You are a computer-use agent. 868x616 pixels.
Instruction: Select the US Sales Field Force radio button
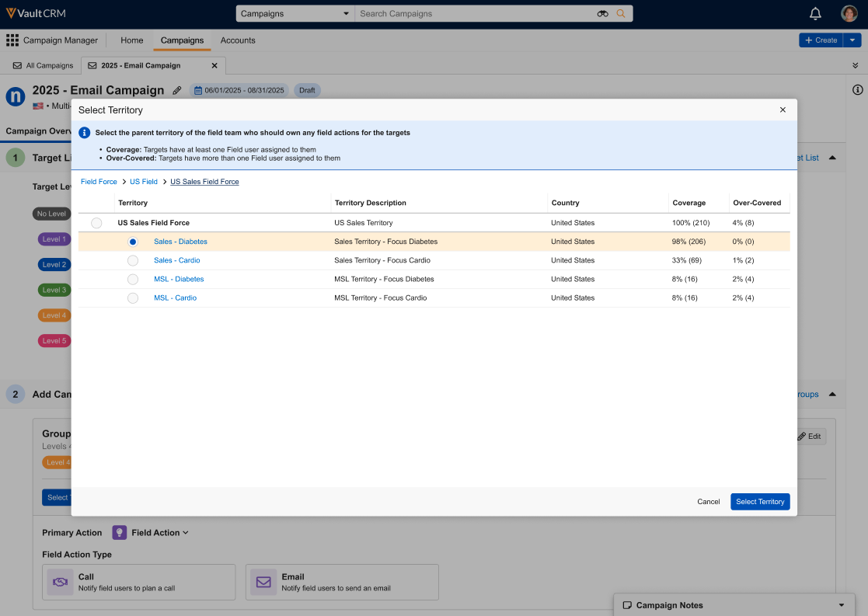(96, 223)
